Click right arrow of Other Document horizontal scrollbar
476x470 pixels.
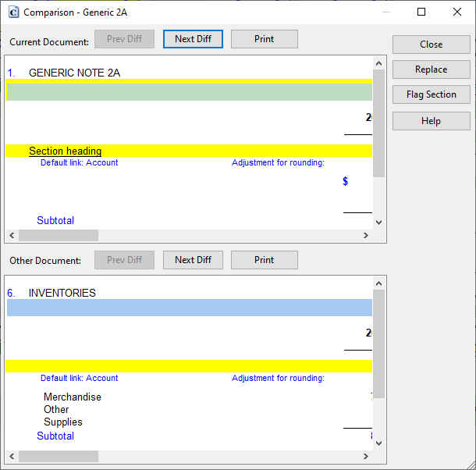366,456
